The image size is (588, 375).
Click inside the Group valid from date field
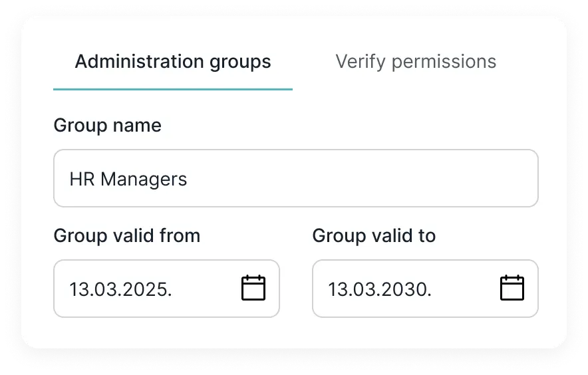[166, 289]
